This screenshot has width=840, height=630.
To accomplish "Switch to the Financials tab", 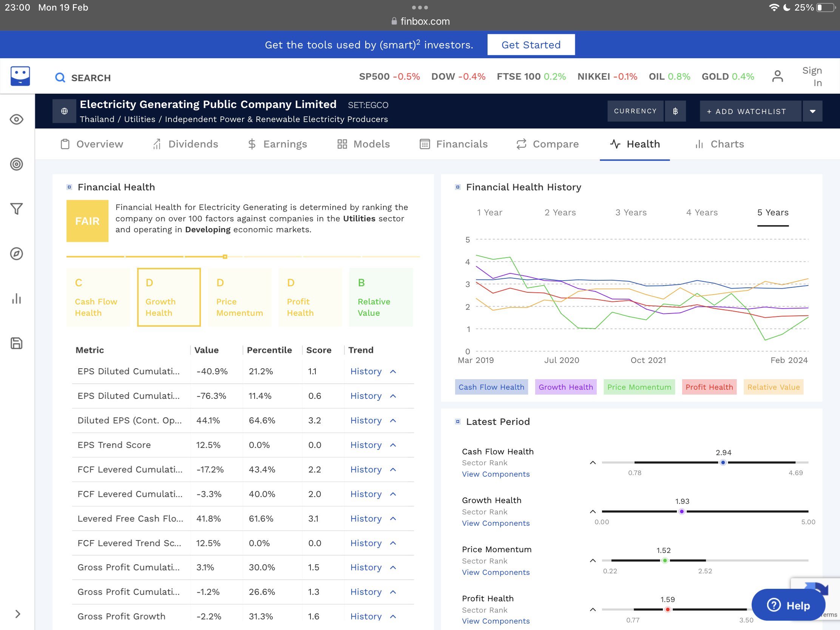I will [x=453, y=144].
